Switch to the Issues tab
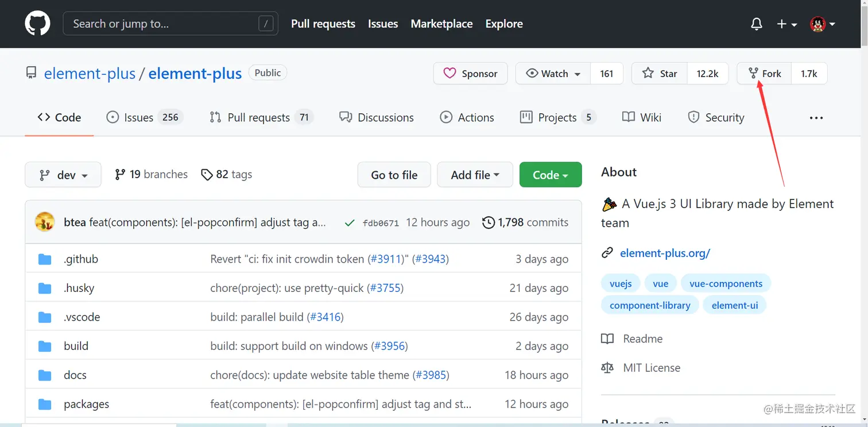 point(145,117)
